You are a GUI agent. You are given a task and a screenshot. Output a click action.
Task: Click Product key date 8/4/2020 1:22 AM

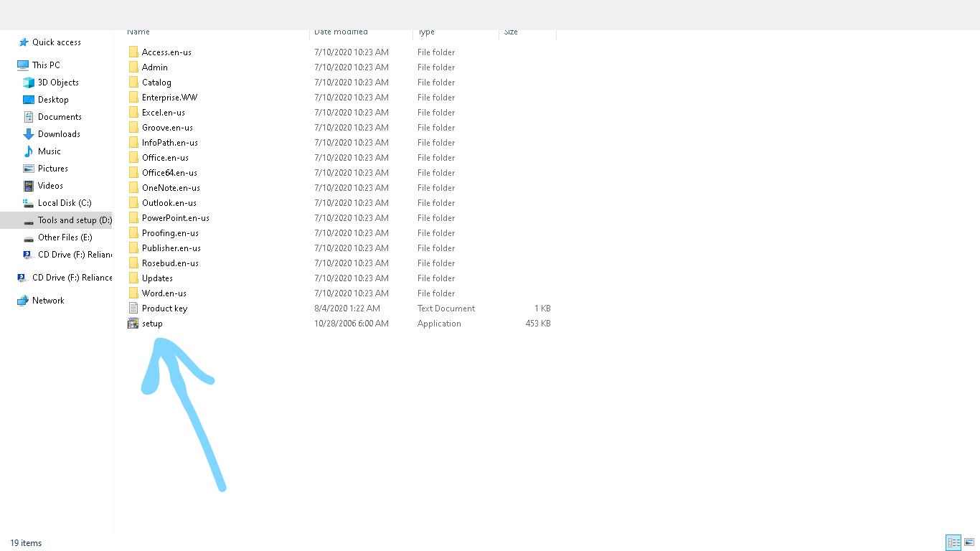347,309
